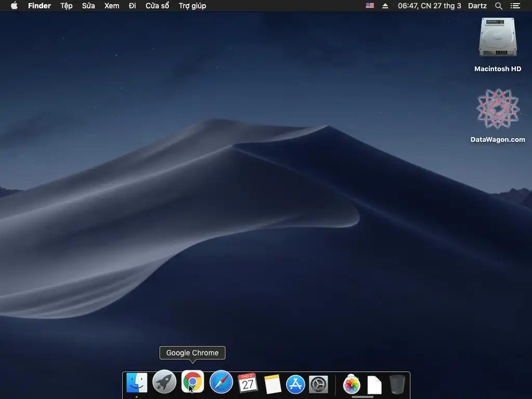Image resolution: width=532 pixels, height=399 pixels.
Task: Select the DataWagon.com desktop icon
Action: (498, 116)
